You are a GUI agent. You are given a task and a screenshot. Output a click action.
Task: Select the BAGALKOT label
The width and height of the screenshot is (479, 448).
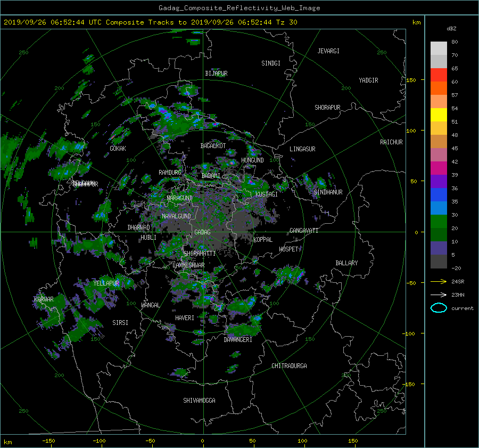click(x=213, y=146)
